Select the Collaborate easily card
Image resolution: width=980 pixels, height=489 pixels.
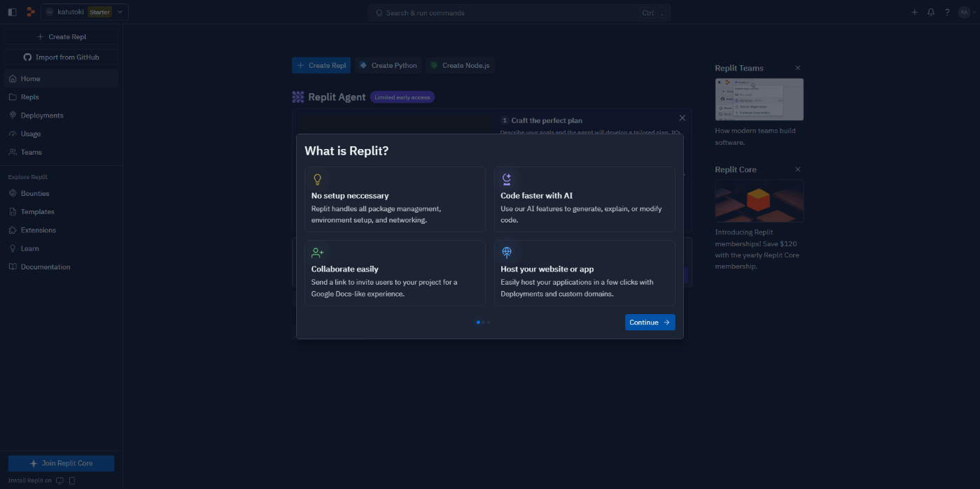coord(395,273)
